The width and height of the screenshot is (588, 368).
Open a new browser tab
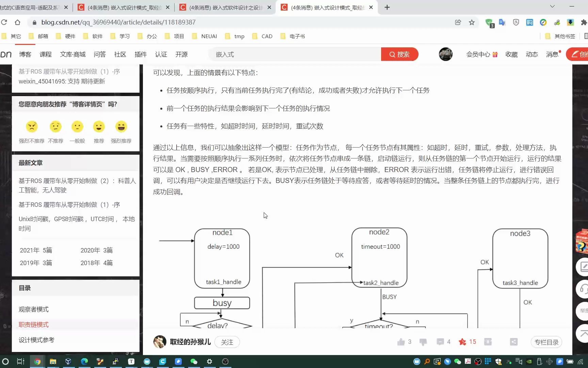pos(387,7)
